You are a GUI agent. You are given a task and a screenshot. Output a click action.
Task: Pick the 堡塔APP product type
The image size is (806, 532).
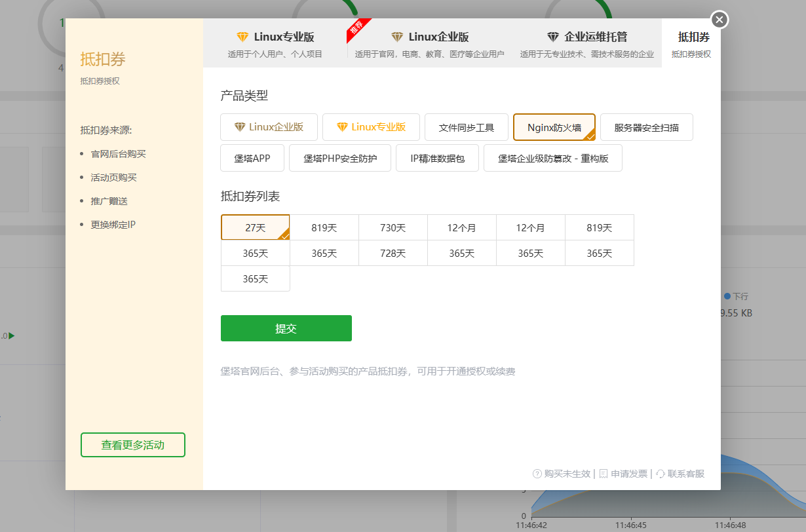(252, 158)
